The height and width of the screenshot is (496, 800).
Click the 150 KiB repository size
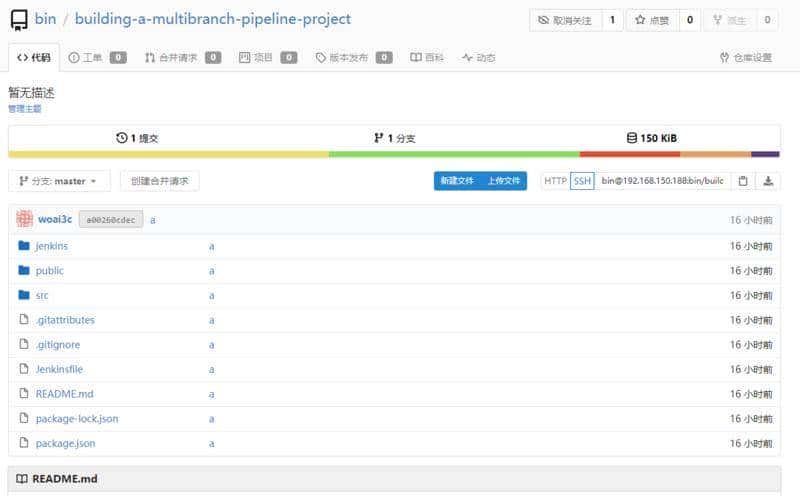pos(652,138)
